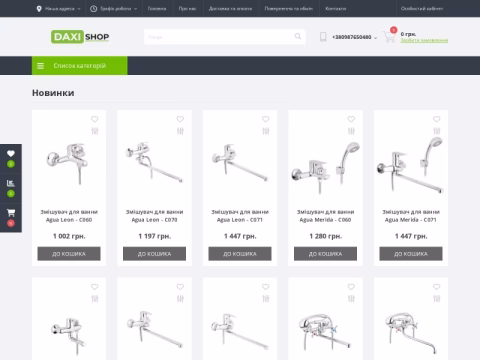The image size is (480, 360).
Task: Click the Новинки section heading
Action: coord(53,93)
